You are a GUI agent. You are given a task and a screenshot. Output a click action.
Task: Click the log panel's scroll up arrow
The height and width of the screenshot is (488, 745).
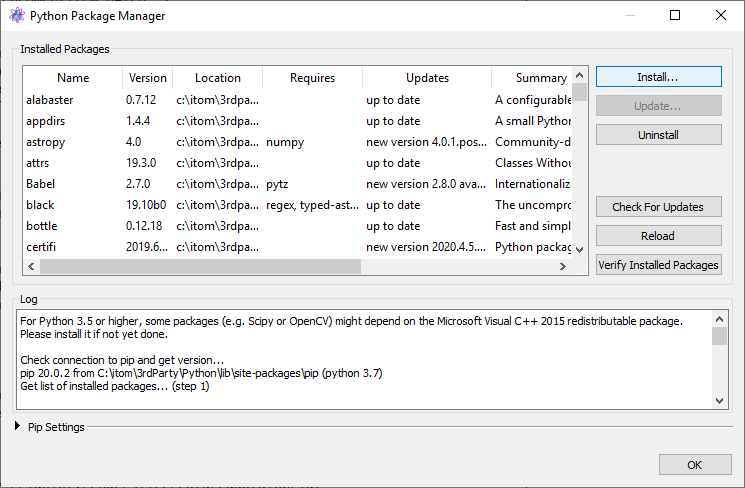(x=719, y=319)
